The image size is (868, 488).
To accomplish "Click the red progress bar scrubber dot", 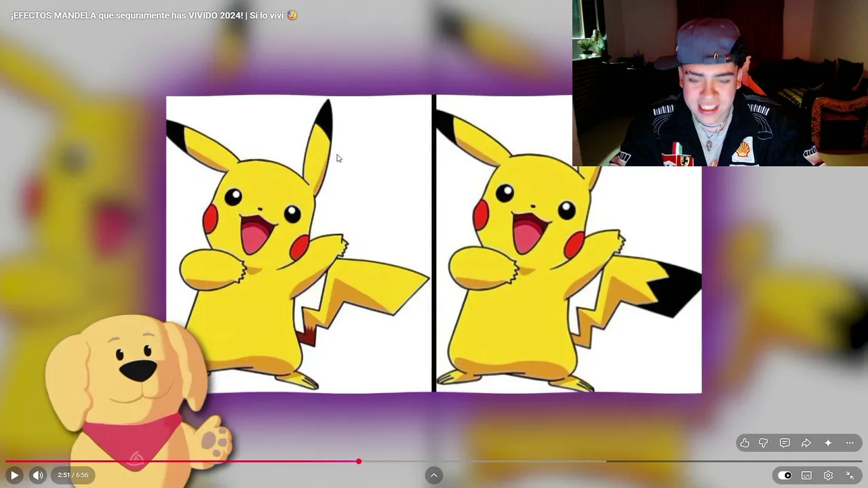I will click(x=359, y=462).
